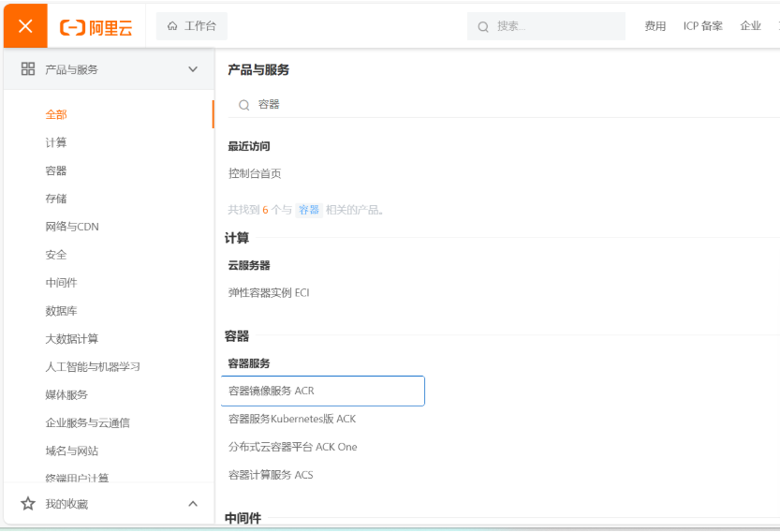
Task: Open the 费用 menu in header
Action: [x=655, y=26]
